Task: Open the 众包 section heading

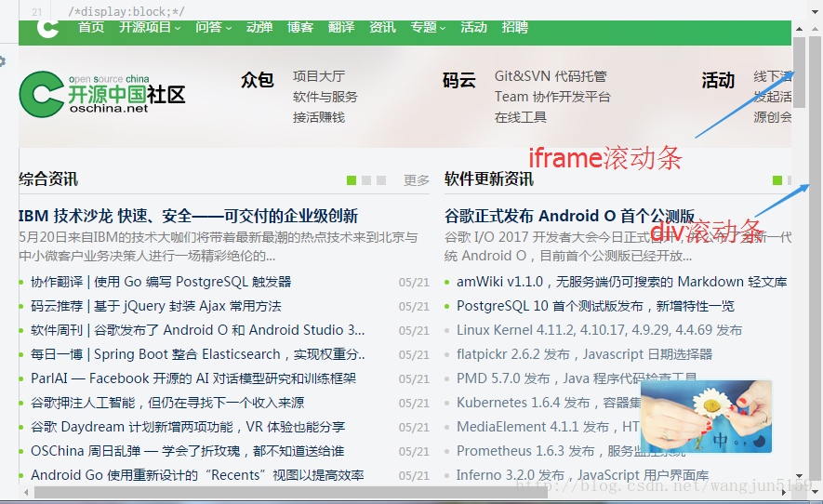Action: coord(258,80)
